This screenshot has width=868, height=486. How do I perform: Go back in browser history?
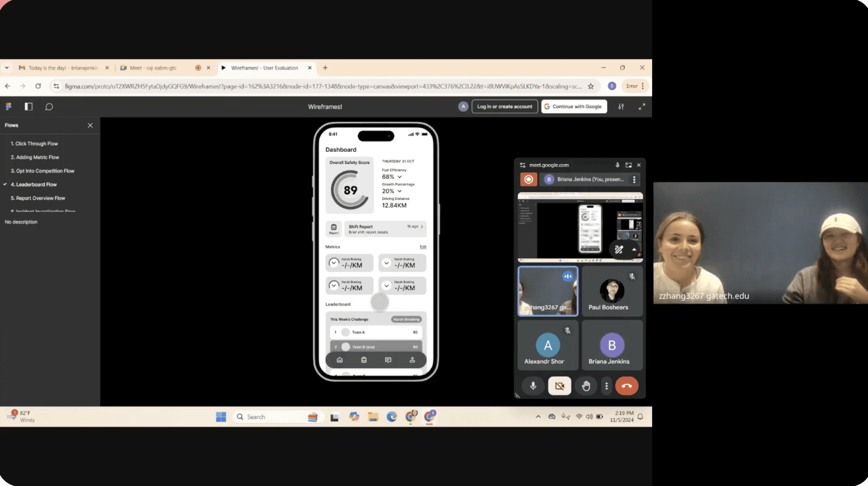tap(7, 86)
